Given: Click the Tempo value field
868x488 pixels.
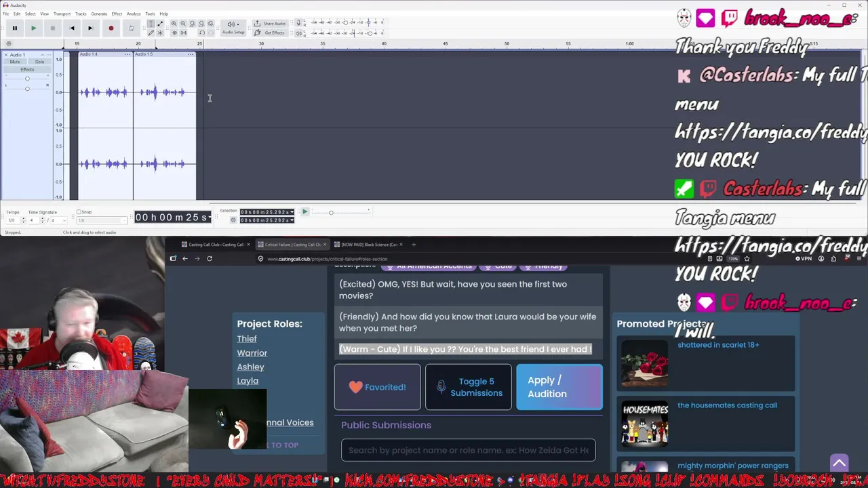Looking at the screenshot, I should (x=12, y=220).
